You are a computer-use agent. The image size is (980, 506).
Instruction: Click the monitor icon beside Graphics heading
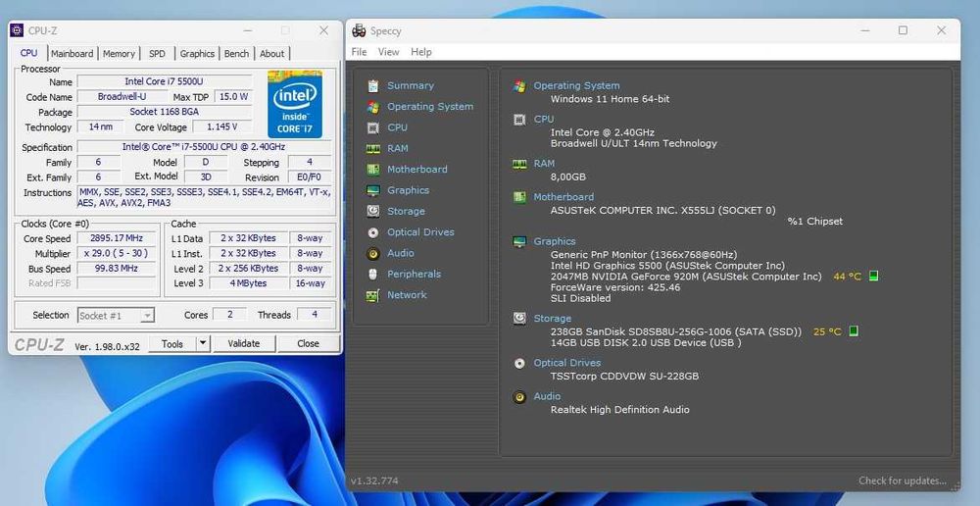pos(519,241)
